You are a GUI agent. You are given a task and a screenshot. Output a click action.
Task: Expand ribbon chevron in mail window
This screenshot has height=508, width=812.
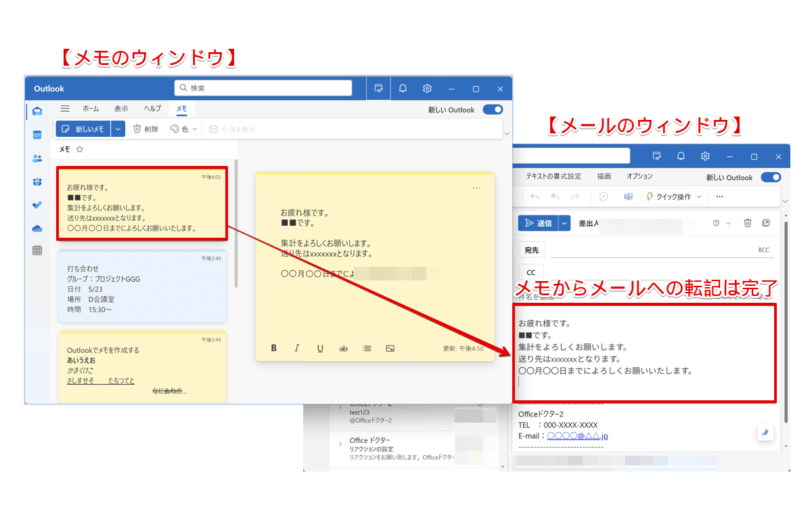[x=785, y=201]
